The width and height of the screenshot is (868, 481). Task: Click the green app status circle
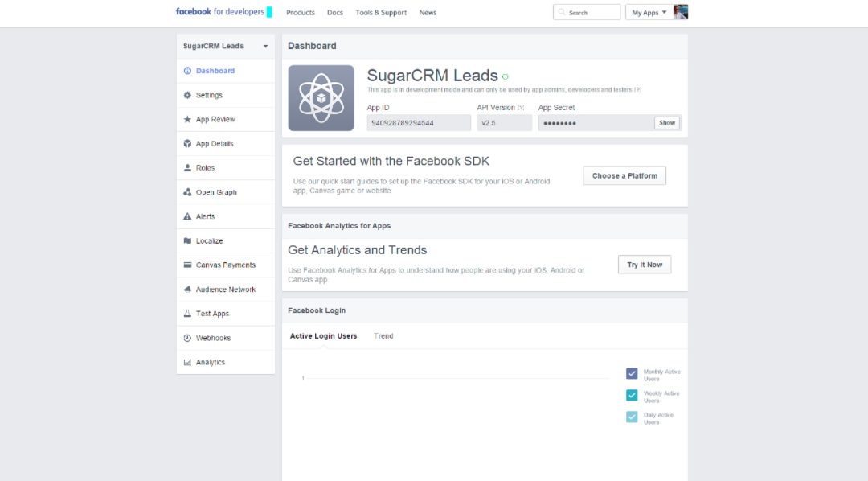click(505, 77)
